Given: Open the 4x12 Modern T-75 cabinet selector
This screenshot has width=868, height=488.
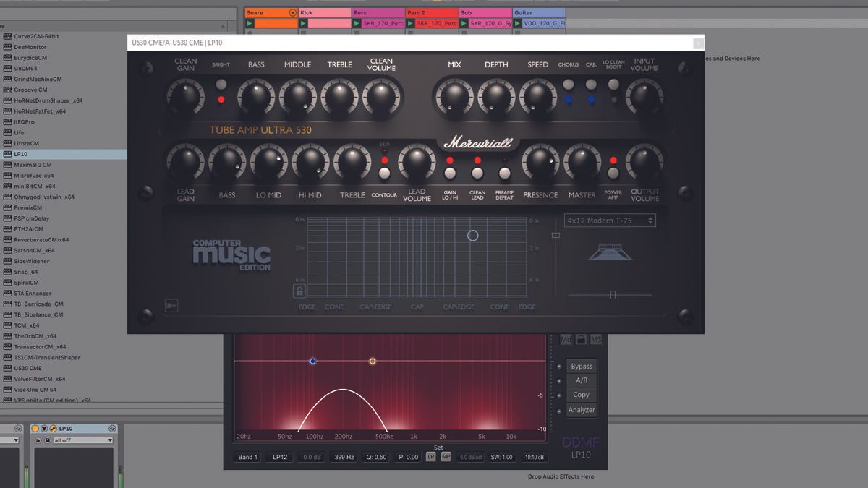Looking at the screenshot, I should coord(611,221).
